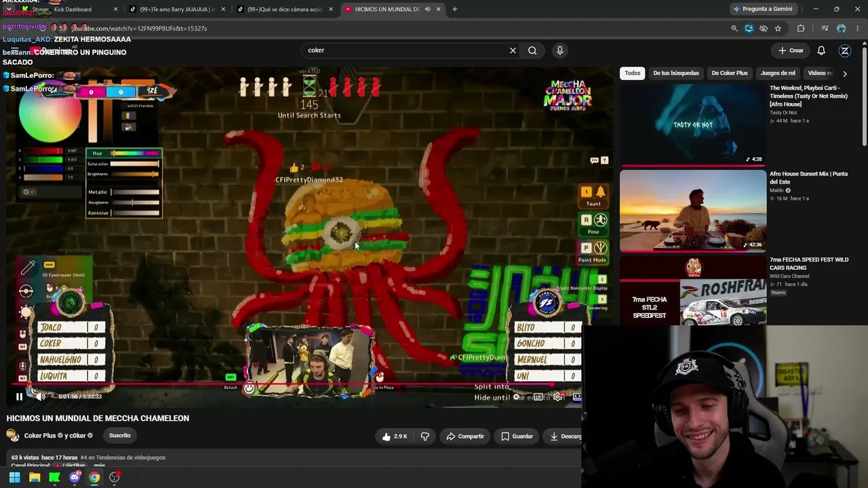Open '7ma FECHA SPEED FEST WILD' title
Screen dimensions: 868x488
point(809,264)
